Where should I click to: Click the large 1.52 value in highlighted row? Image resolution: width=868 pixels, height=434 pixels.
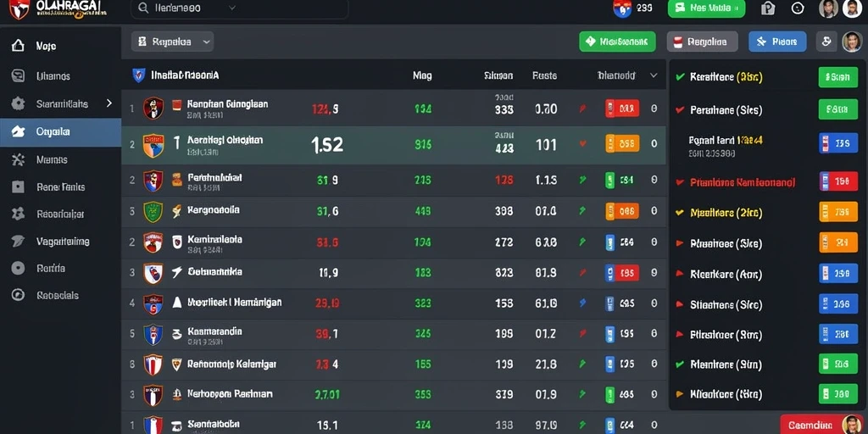tap(327, 145)
